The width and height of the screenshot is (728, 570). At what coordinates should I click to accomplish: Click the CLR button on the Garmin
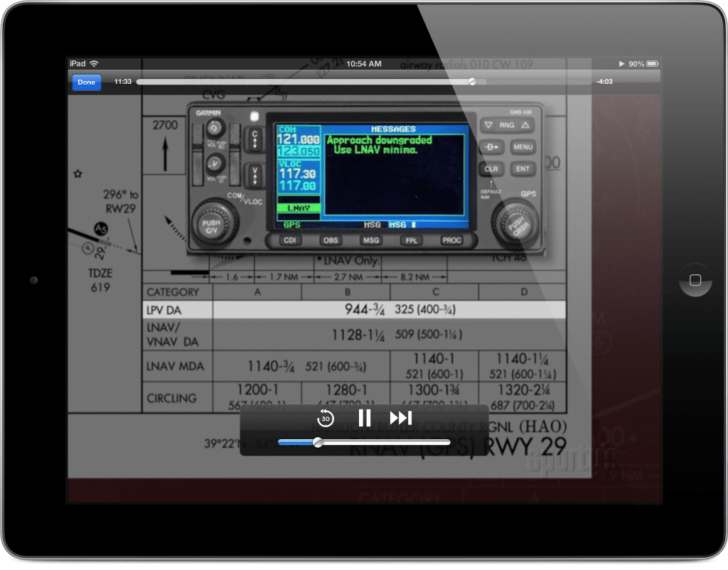[x=491, y=169]
